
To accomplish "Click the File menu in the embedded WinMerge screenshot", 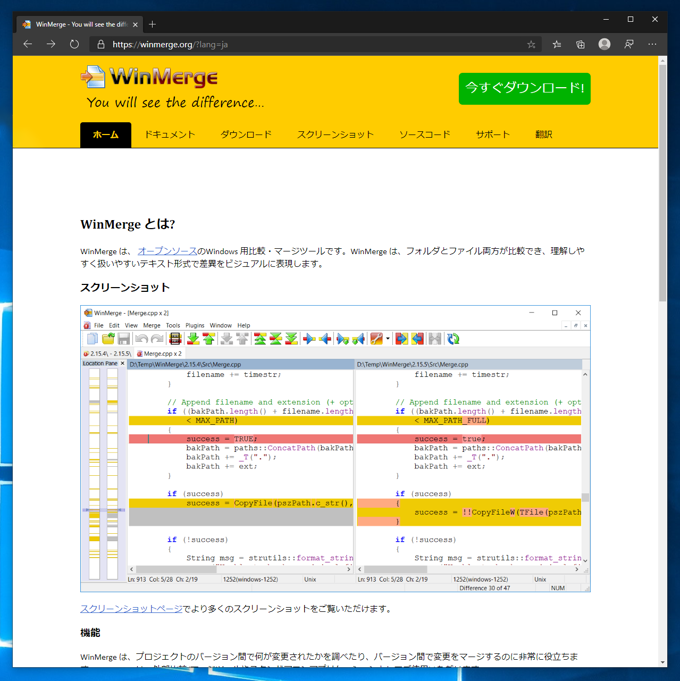I will tap(99, 325).
